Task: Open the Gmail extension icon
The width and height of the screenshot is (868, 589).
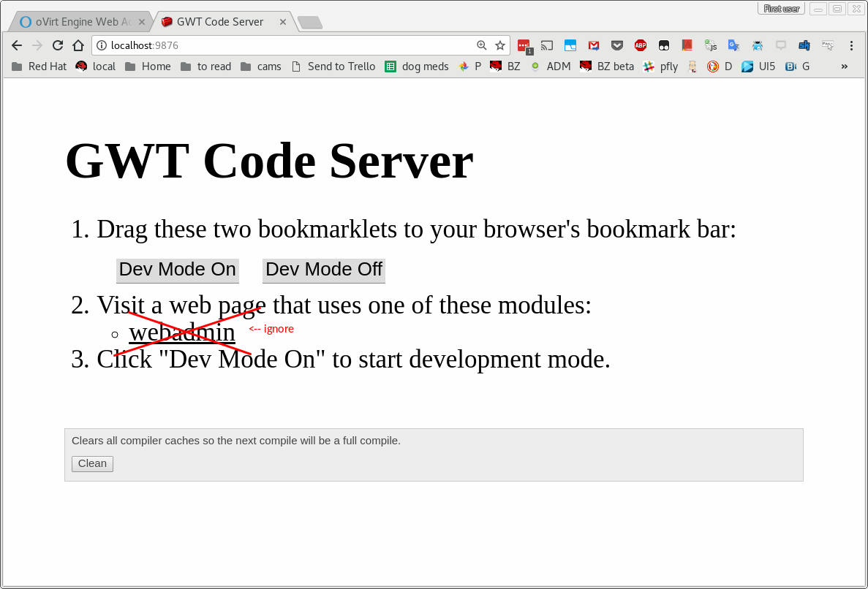Action: click(x=594, y=45)
